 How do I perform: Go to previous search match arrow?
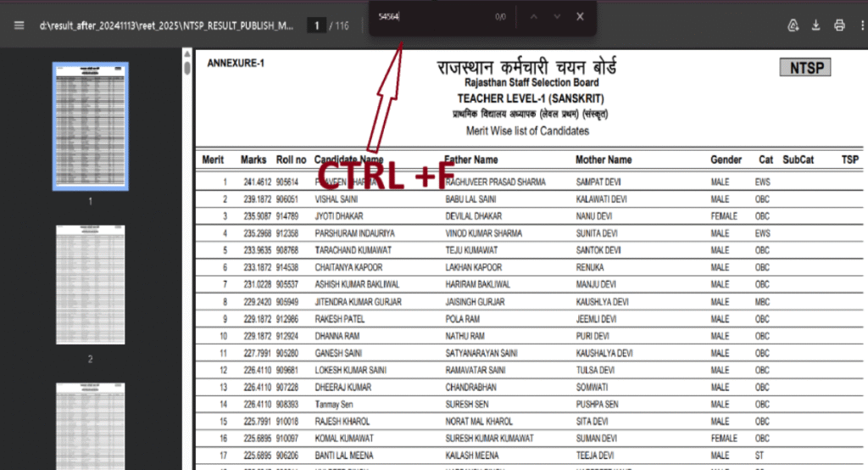(x=533, y=17)
